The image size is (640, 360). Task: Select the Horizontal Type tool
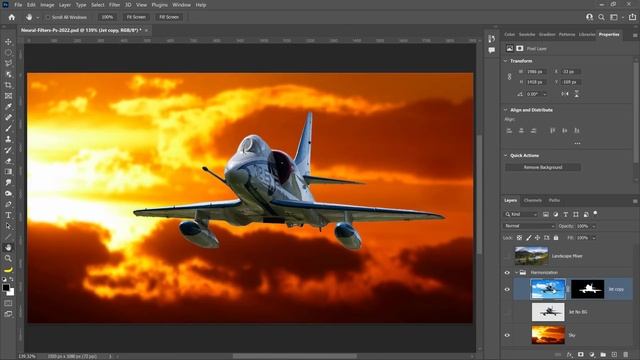(8, 215)
